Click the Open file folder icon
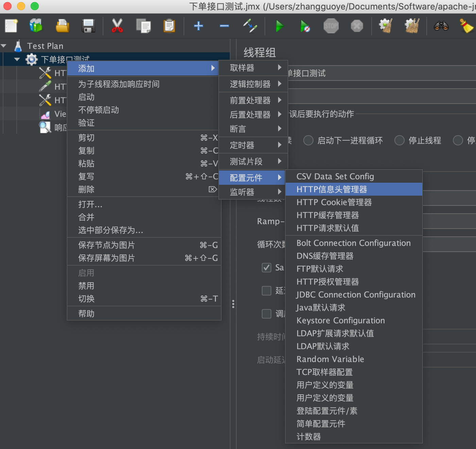Image resolution: width=476 pixels, height=449 pixels. (x=62, y=26)
